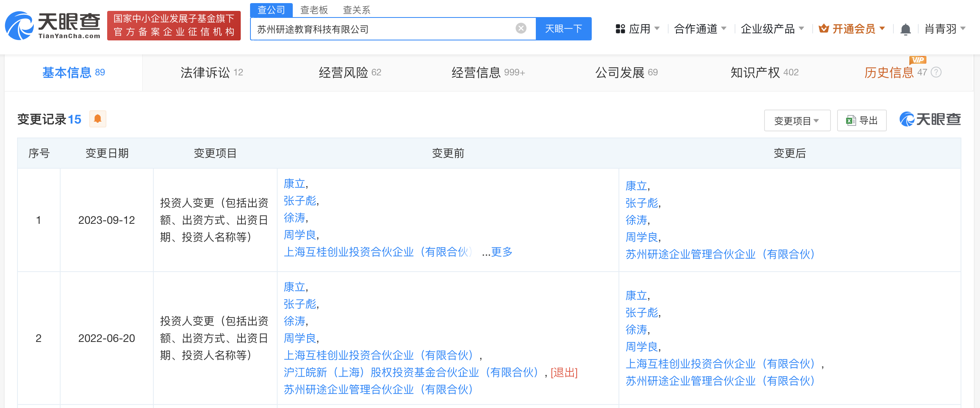Click the help question mark next to 历史信息

click(936, 72)
